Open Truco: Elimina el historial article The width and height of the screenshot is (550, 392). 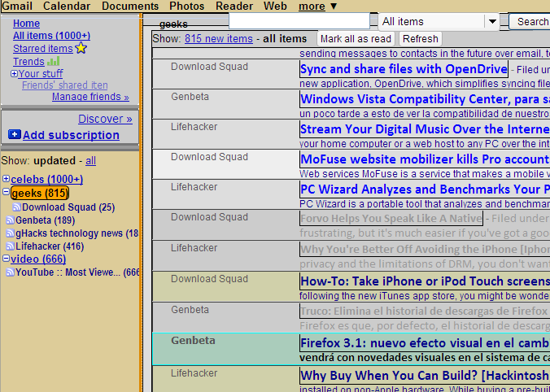[x=425, y=311]
